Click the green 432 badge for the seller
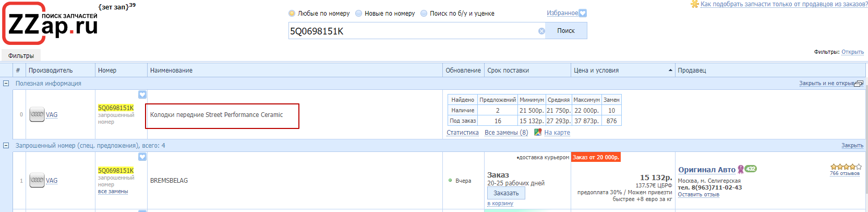The width and height of the screenshot is (868, 212). click(751, 169)
